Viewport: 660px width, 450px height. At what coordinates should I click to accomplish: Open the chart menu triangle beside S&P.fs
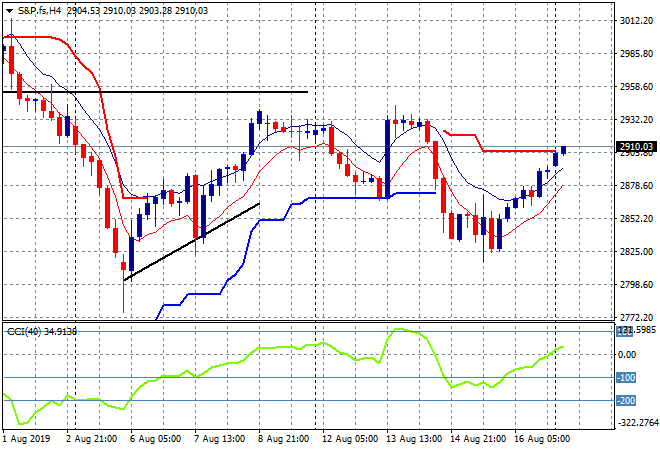tap(9, 11)
